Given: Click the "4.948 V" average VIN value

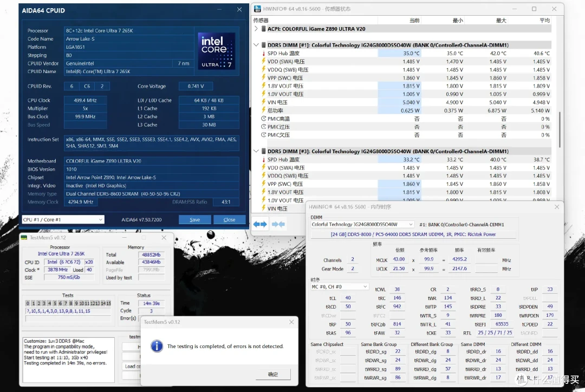Looking at the screenshot, I should click(x=541, y=102).
